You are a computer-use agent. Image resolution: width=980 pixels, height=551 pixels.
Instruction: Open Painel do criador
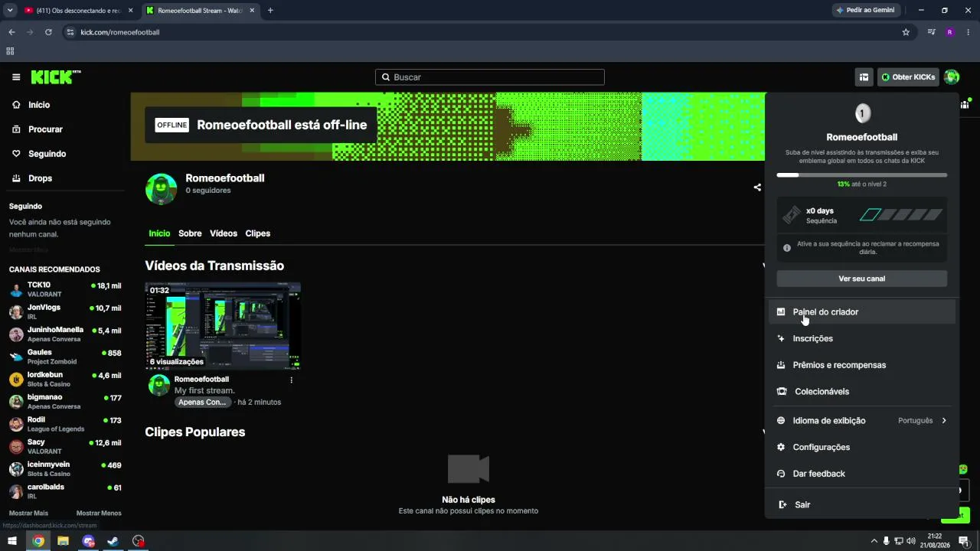point(862,312)
